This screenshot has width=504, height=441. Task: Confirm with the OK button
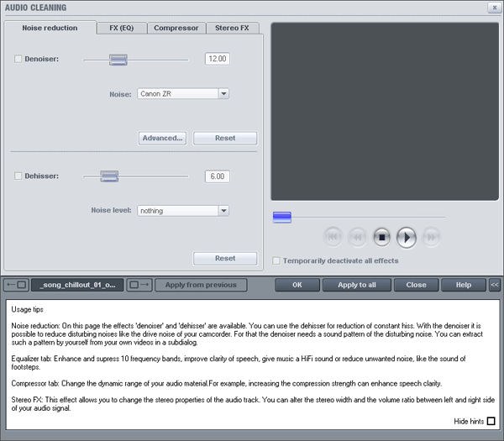pyautogui.click(x=297, y=285)
